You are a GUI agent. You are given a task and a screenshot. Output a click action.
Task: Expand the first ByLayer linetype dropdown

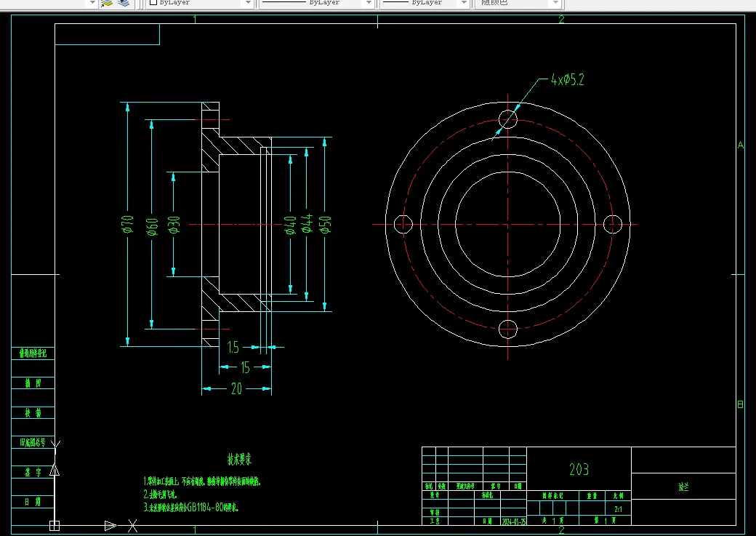[369, 3]
